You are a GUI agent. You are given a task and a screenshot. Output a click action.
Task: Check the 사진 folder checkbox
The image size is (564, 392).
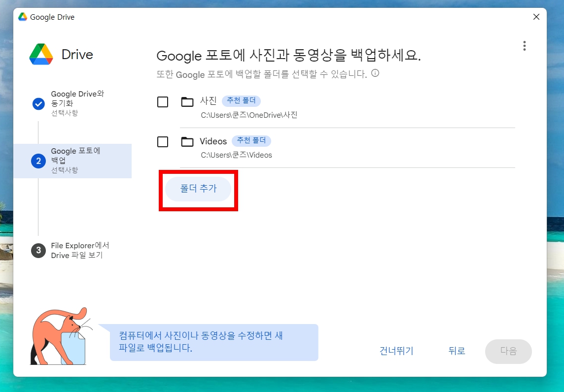point(163,102)
